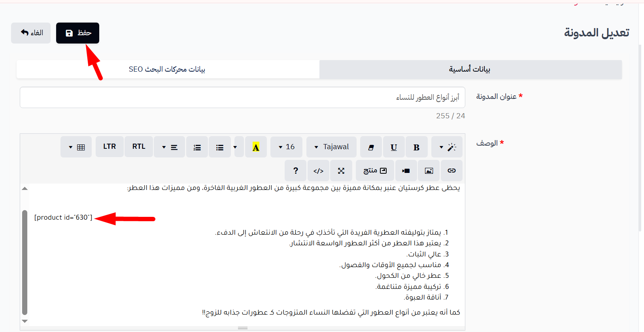This screenshot has height=332, width=644.
Task: Open the yellow text highlight color button
Action: point(256,147)
